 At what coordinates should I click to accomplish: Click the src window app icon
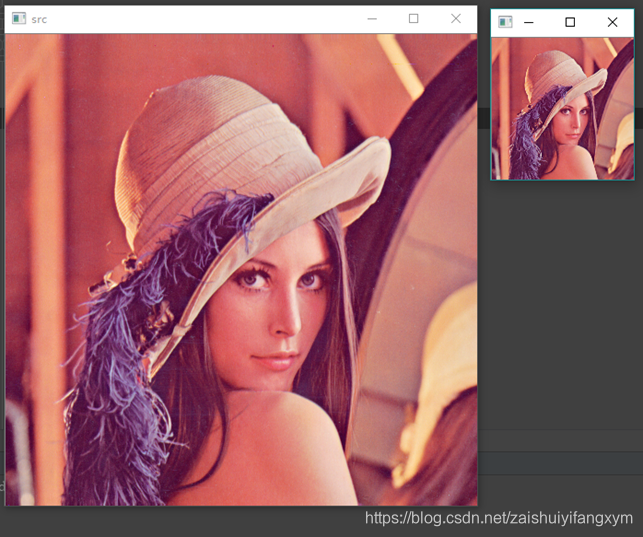tap(19, 18)
